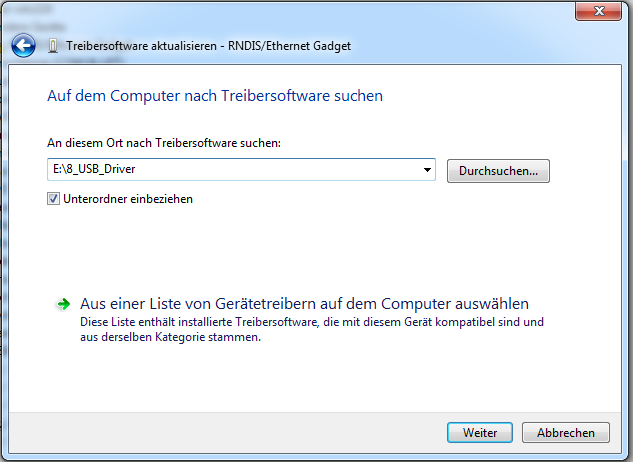Click the empty title bar above the wizard title
633x462 pixels.
tap(300, 12)
